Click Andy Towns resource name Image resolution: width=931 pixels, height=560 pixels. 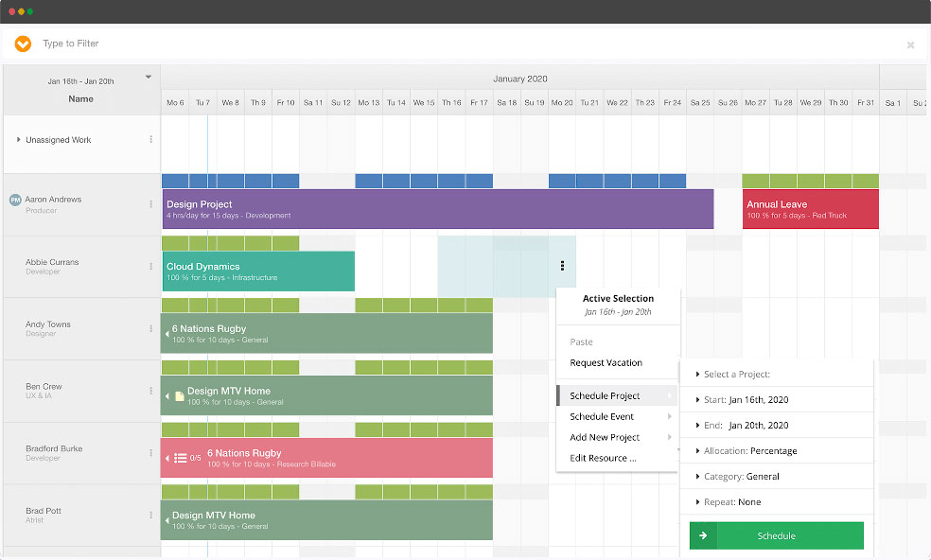48,324
